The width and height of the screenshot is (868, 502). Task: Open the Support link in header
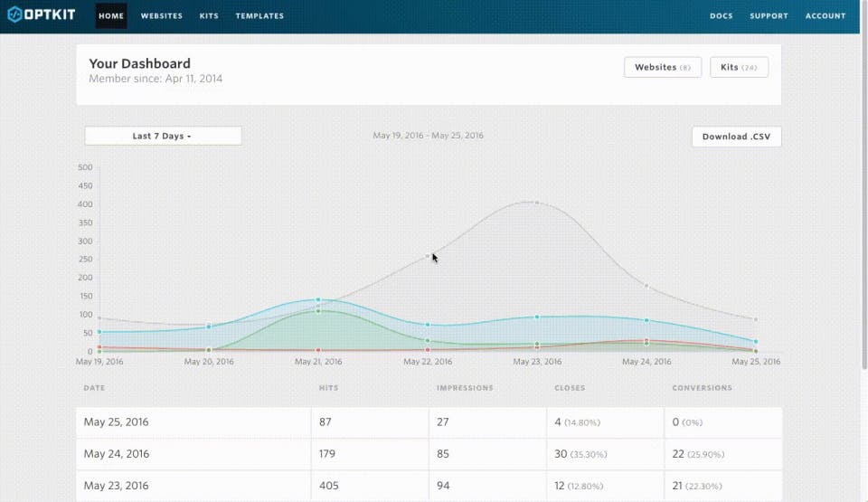[x=769, y=16]
